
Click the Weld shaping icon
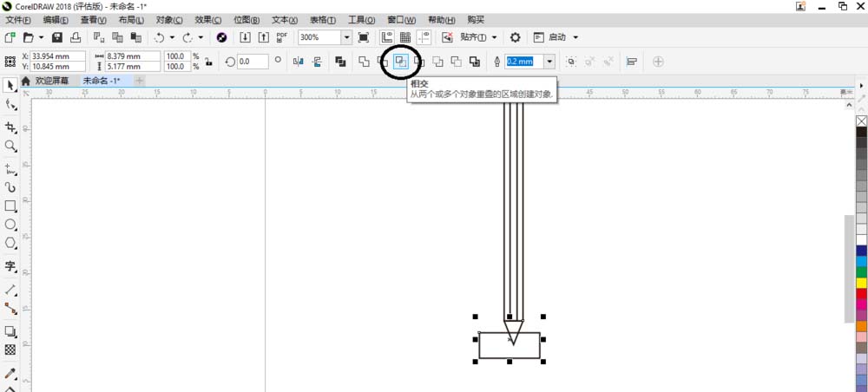[x=364, y=62]
